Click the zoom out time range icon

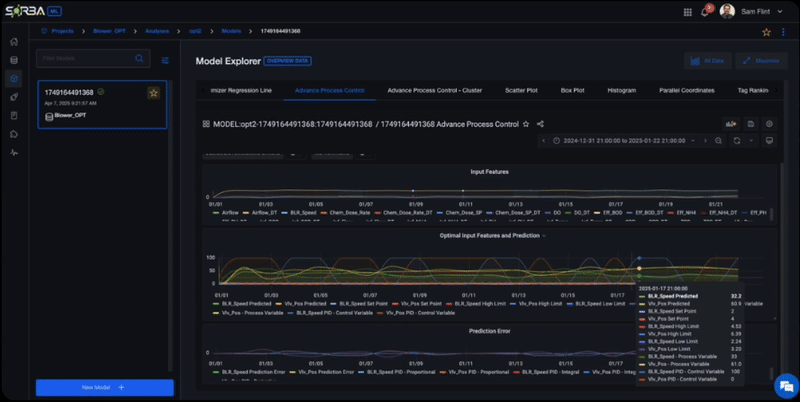(x=718, y=141)
